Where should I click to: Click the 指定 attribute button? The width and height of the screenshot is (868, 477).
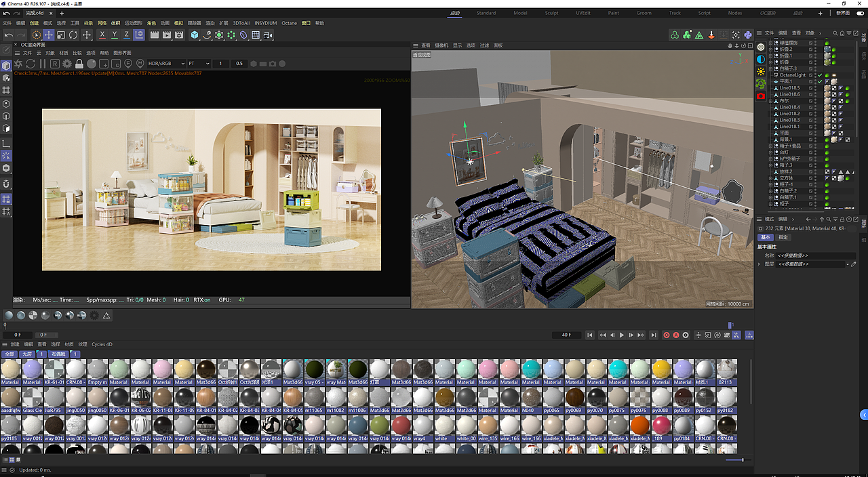point(783,237)
